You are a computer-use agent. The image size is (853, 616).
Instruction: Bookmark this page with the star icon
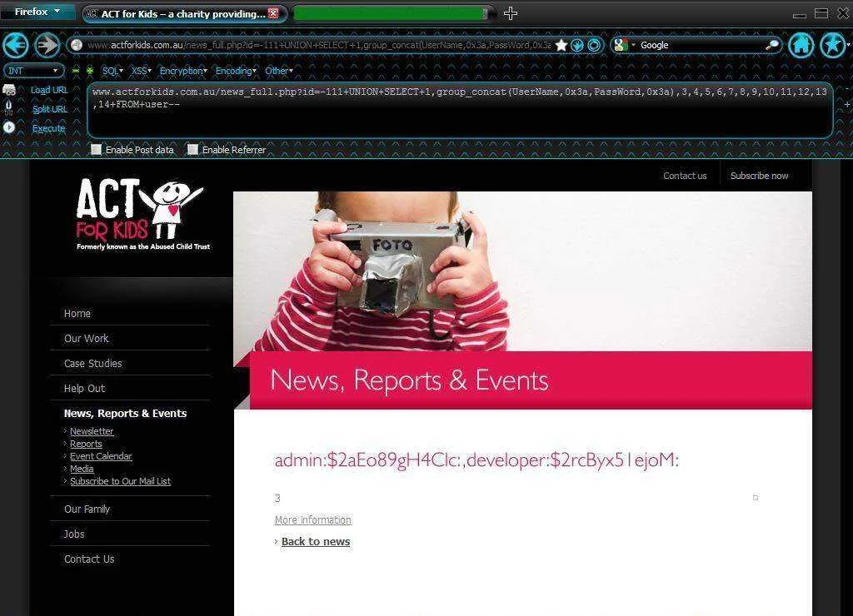pos(561,45)
